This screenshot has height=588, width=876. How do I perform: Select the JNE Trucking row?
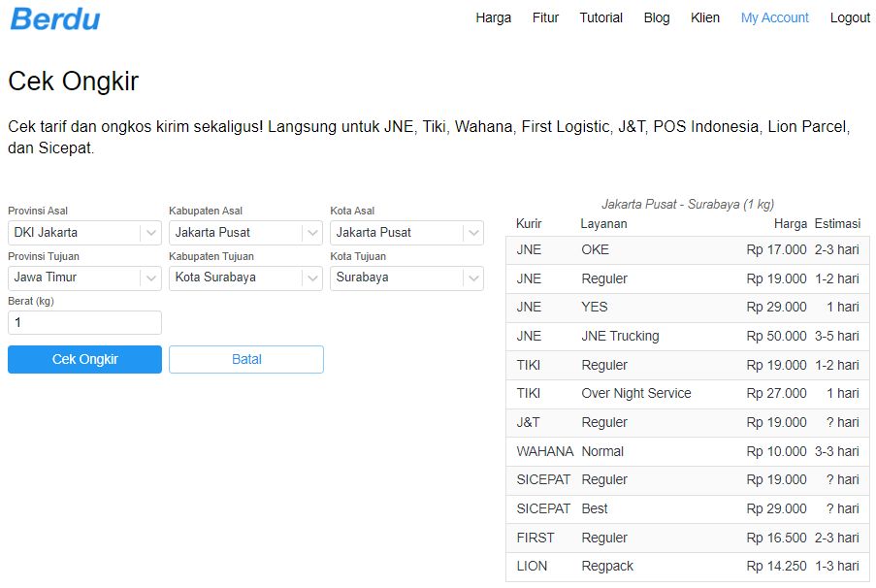point(688,337)
